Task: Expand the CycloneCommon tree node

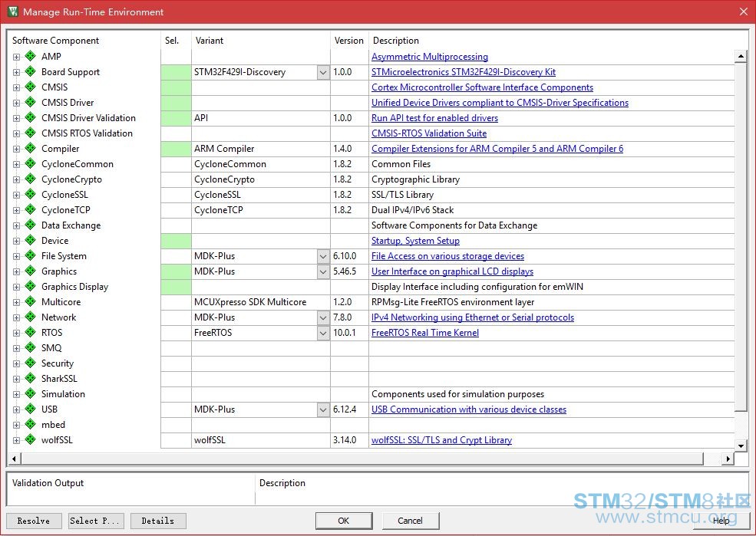Action: point(16,164)
